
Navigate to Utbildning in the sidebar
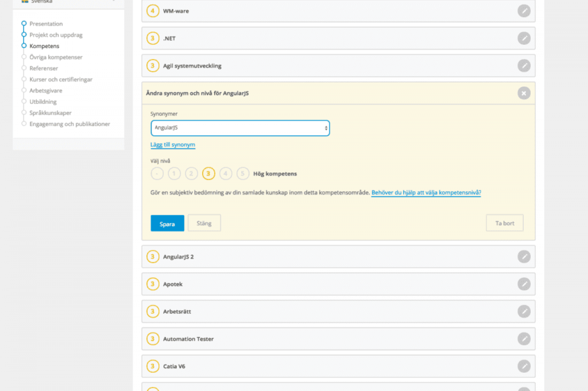click(x=43, y=102)
